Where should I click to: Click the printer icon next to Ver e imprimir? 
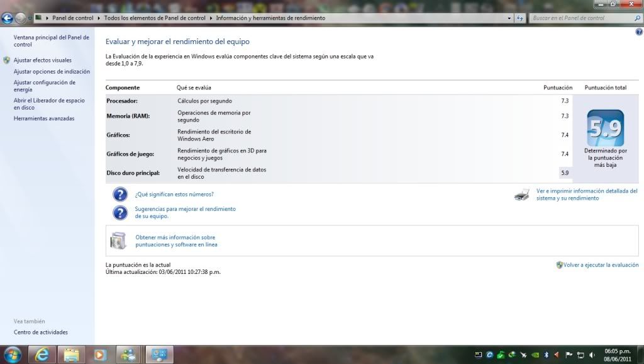click(x=522, y=195)
